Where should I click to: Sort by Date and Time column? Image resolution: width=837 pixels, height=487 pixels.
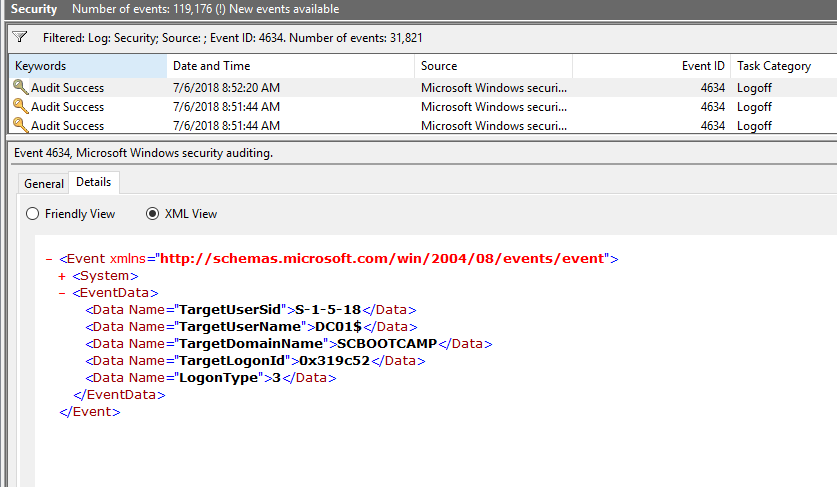coord(290,66)
